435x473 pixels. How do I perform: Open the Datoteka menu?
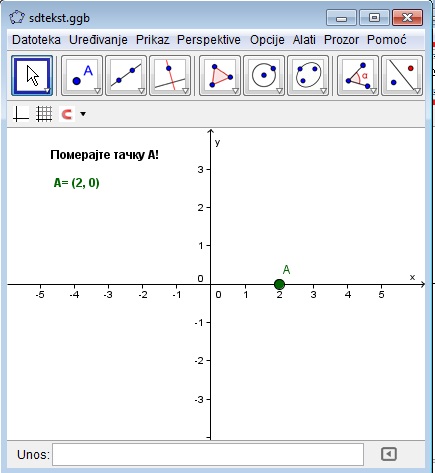coord(36,40)
